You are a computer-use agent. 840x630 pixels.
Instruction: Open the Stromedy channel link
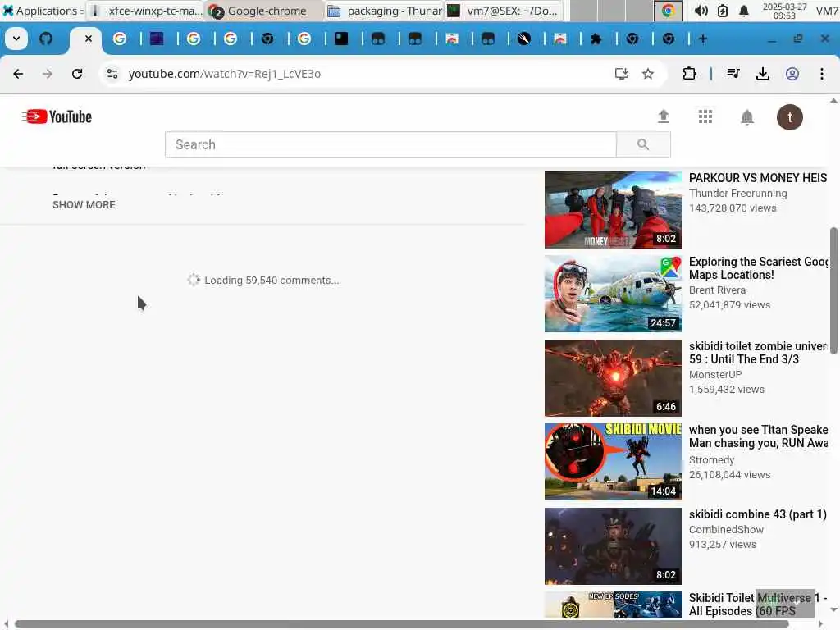point(711,460)
